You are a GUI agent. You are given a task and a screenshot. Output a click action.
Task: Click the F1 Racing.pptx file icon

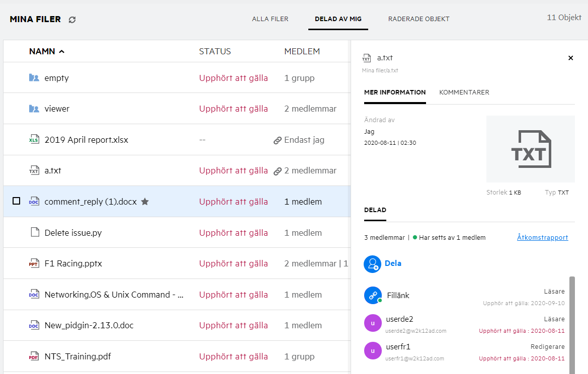[x=34, y=263]
